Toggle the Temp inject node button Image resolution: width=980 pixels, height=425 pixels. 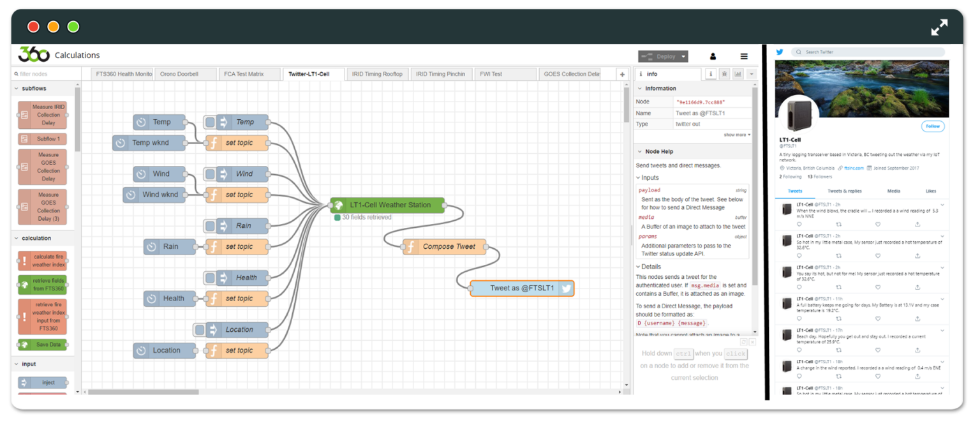[x=210, y=122]
